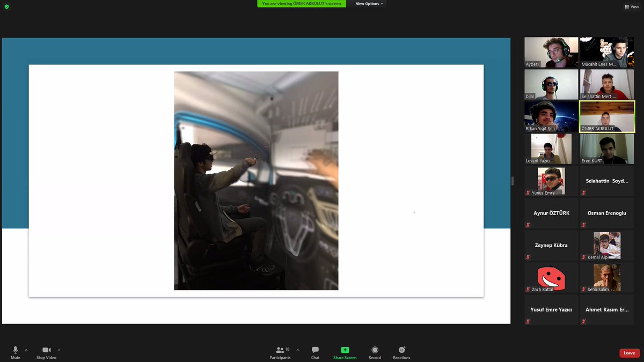Screen dimensions: 644x362
Task: Mute the microphone
Action: click(15, 352)
